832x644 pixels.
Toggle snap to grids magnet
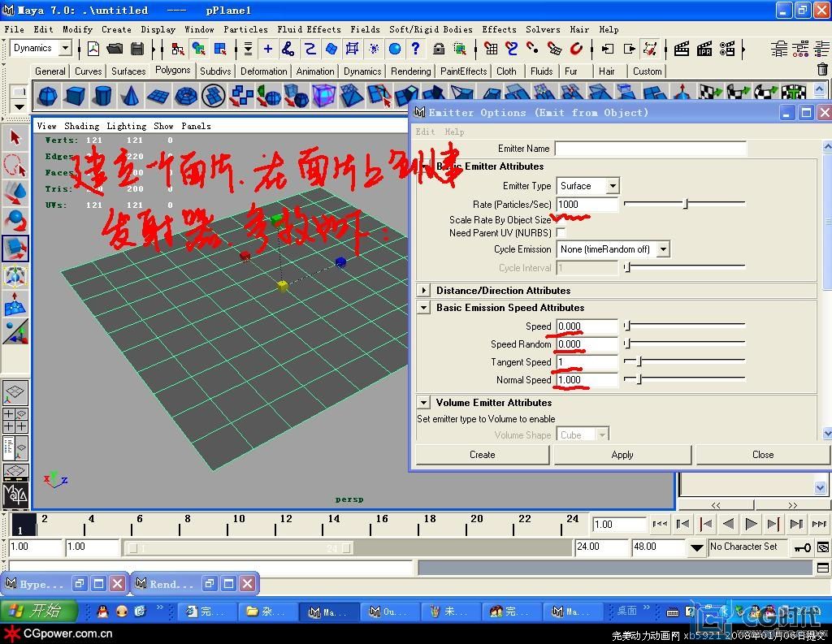[492, 50]
